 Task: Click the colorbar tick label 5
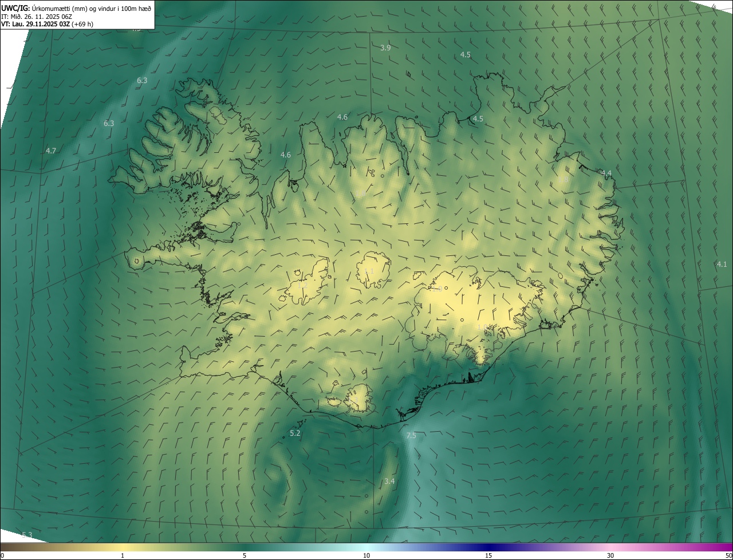[245, 555]
